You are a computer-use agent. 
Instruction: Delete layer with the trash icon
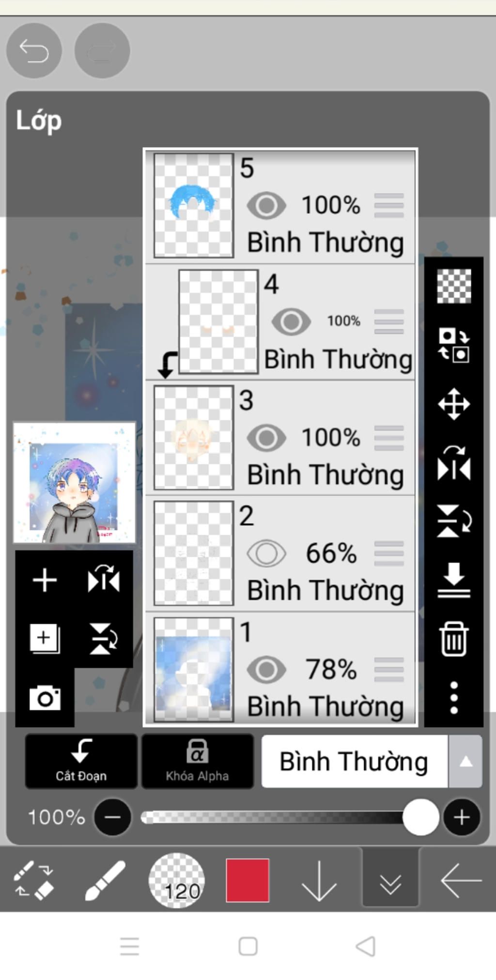point(454,639)
